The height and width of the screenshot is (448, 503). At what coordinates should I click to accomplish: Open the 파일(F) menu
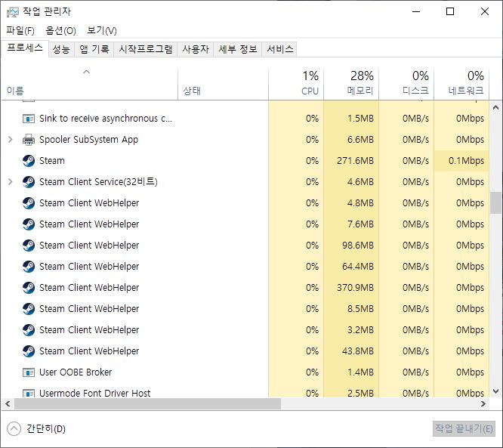[x=20, y=31]
